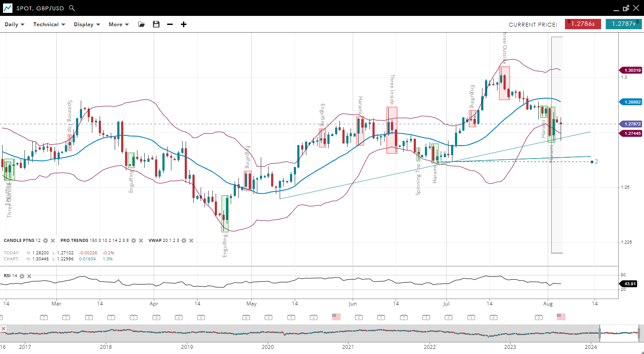Click the teal buy price 1.27879
The image size is (644, 354).
click(x=623, y=24)
